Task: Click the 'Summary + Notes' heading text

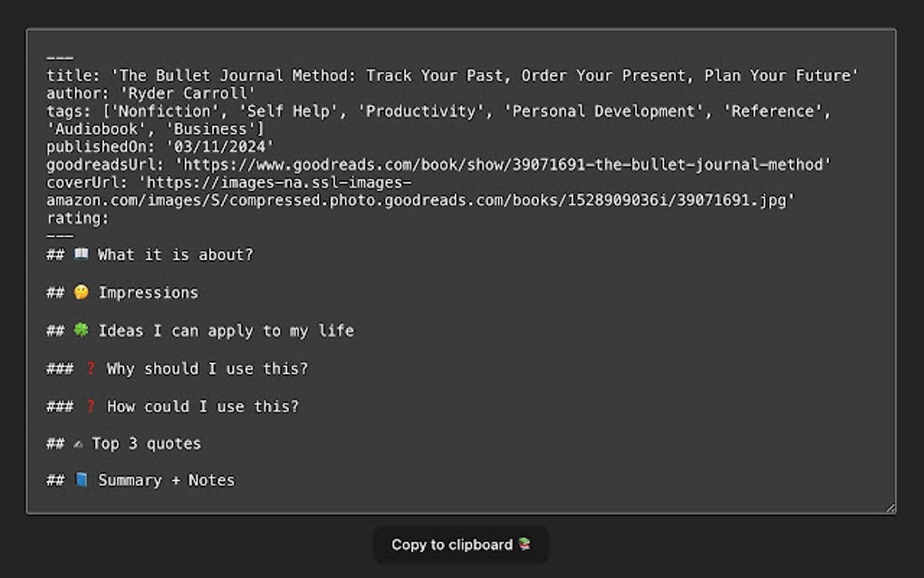Action: (166, 480)
